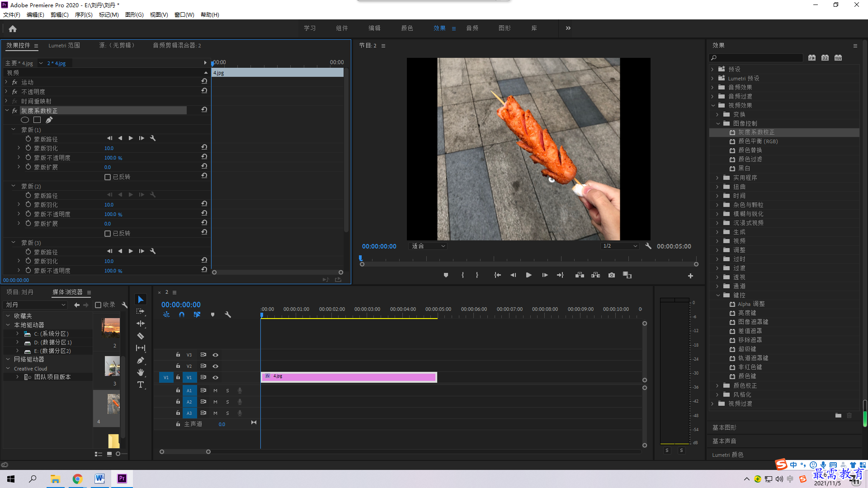Expand C: (系统分区) drive
Viewport: 868px width, 488px height.
coord(18,333)
